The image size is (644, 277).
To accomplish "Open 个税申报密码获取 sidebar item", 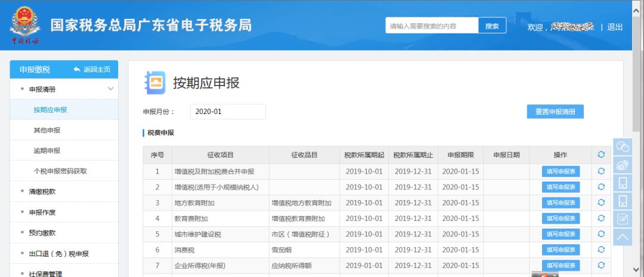I will [60, 171].
